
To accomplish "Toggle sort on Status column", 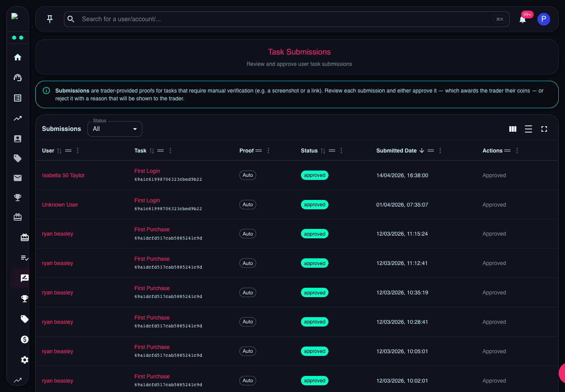I will tap(323, 151).
